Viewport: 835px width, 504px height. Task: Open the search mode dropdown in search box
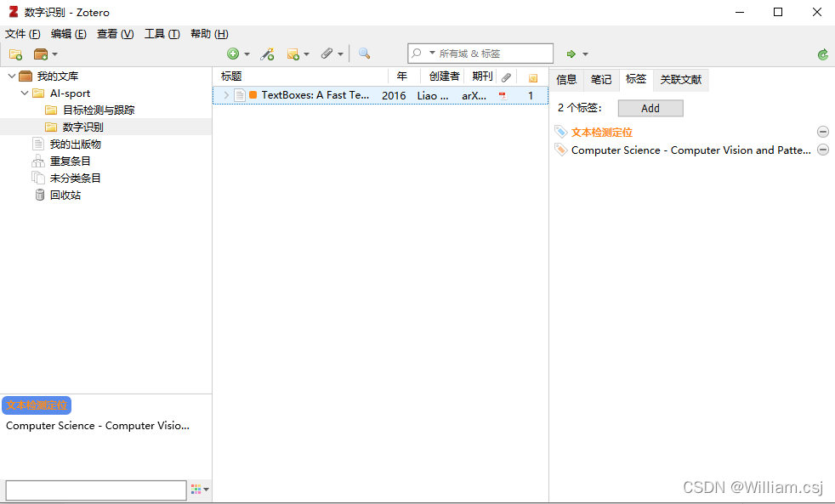[x=432, y=53]
